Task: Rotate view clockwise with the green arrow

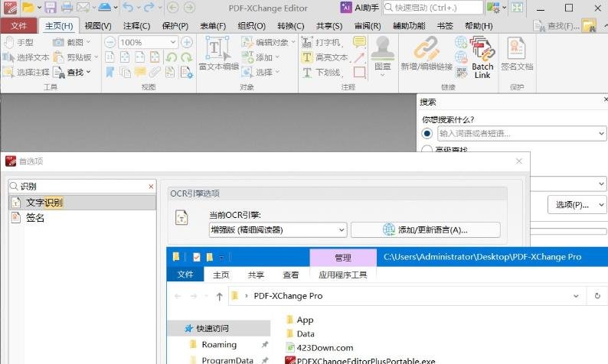Action: pos(187,57)
